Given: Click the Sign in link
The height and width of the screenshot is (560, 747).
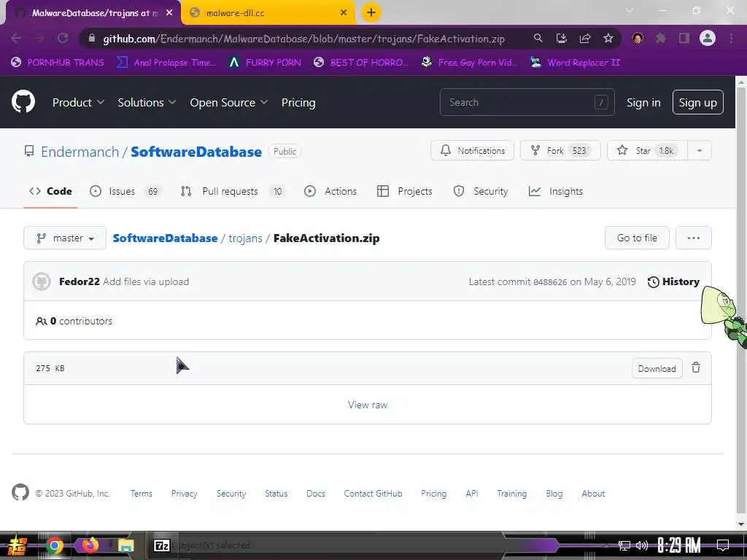Looking at the screenshot, I should pyautogui.click(x=643, y=102).
